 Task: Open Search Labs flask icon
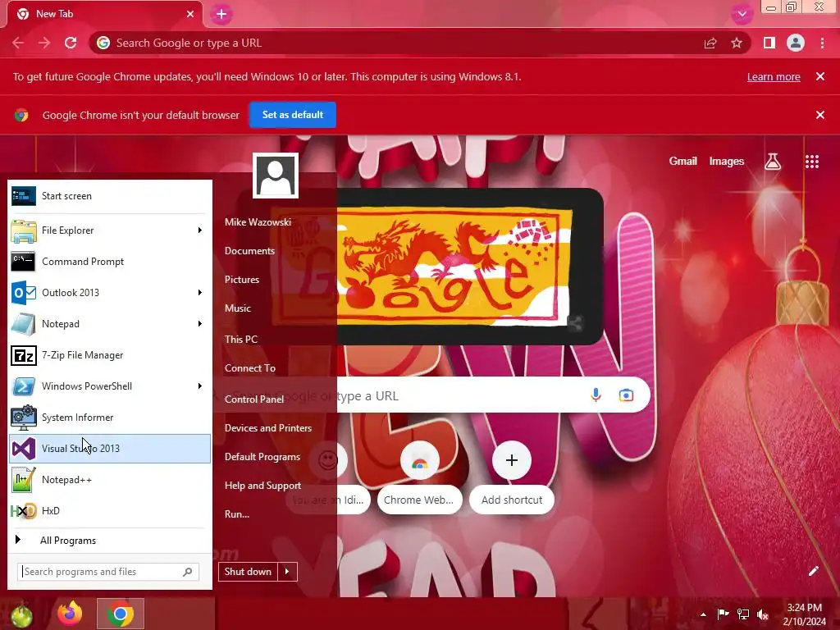(x=773, y=162)
